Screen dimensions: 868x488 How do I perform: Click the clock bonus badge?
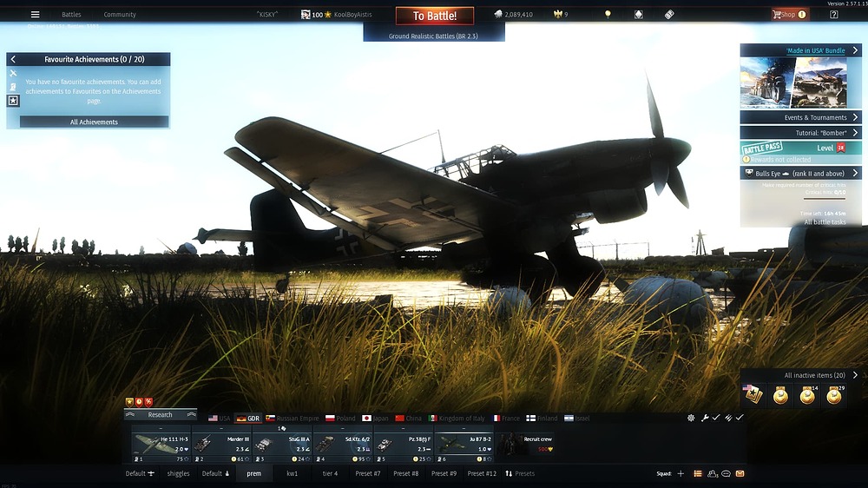[x=139, y=402]
